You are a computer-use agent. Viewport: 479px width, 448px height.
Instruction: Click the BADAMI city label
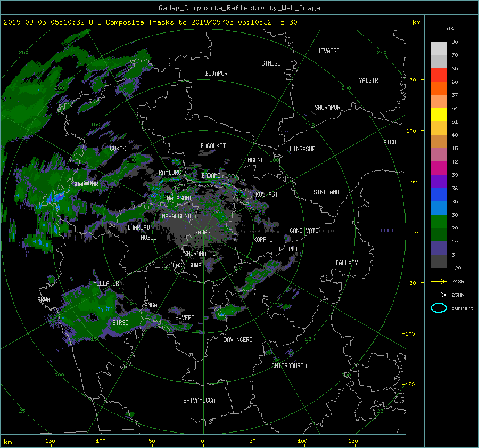tap(211, 176)
